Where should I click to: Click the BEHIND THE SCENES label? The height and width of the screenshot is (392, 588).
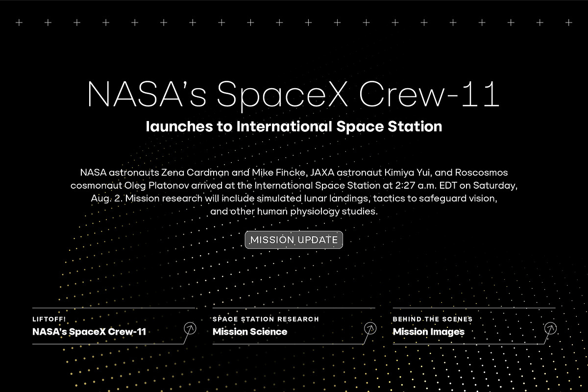433,319
